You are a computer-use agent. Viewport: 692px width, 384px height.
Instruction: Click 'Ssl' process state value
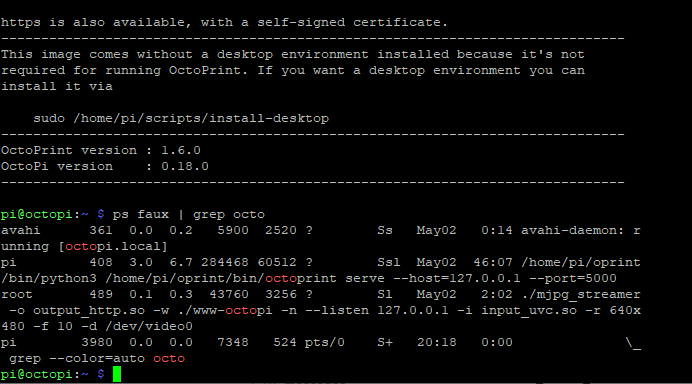point(388,262)
